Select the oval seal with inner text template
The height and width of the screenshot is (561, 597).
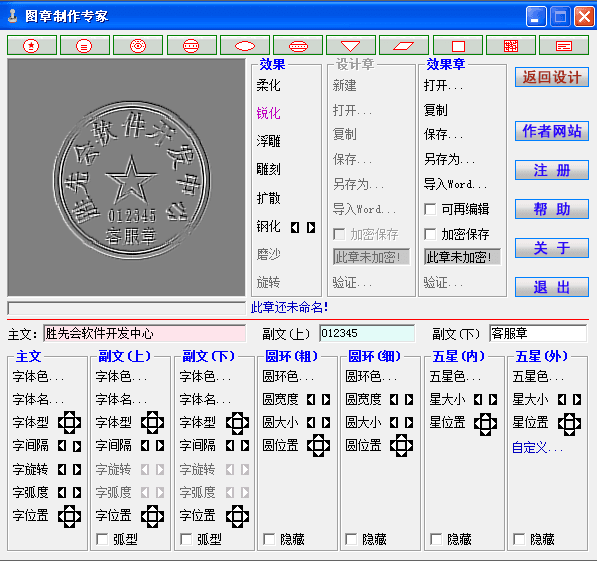tap(298, 46)
